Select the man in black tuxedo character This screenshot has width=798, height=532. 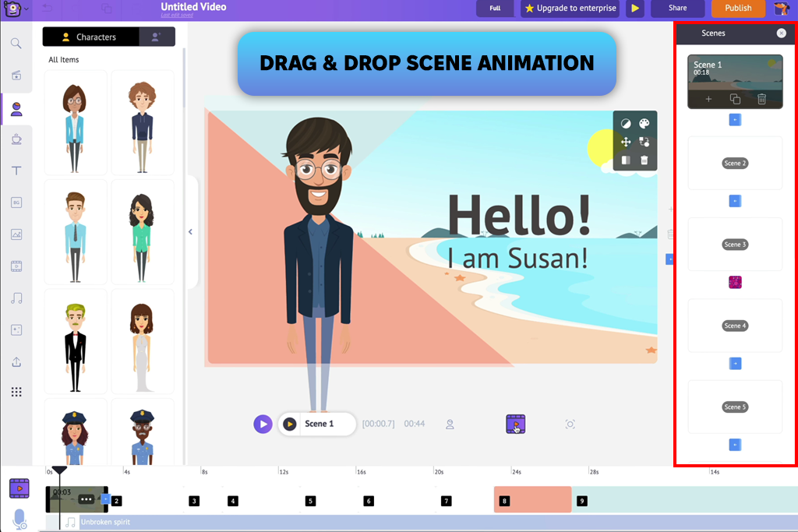pos(76,341)
